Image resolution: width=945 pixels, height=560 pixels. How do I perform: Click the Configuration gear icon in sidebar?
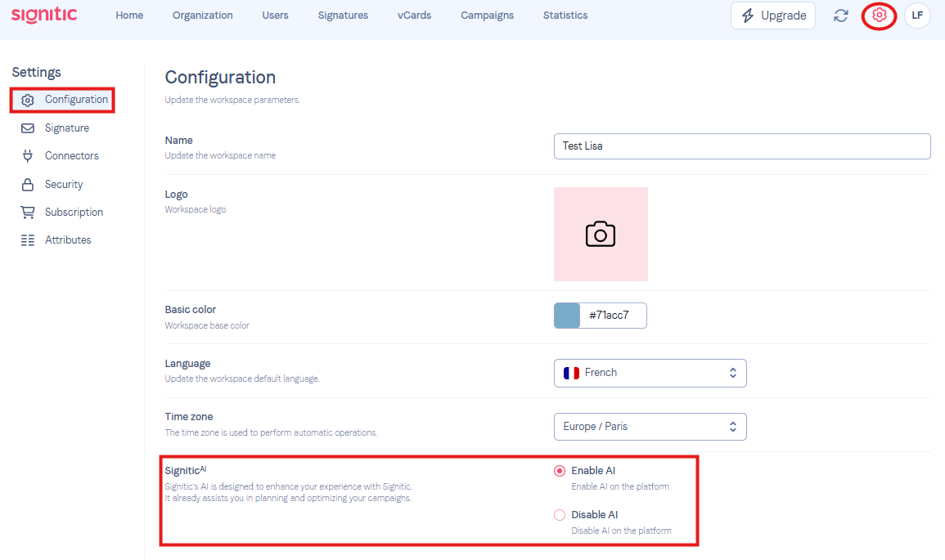[28, 100]
